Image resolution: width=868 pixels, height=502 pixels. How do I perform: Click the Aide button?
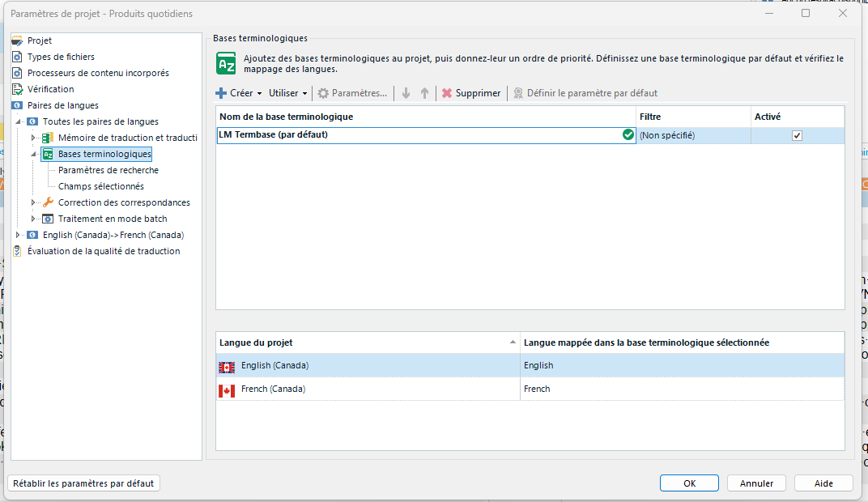point(823,483)
